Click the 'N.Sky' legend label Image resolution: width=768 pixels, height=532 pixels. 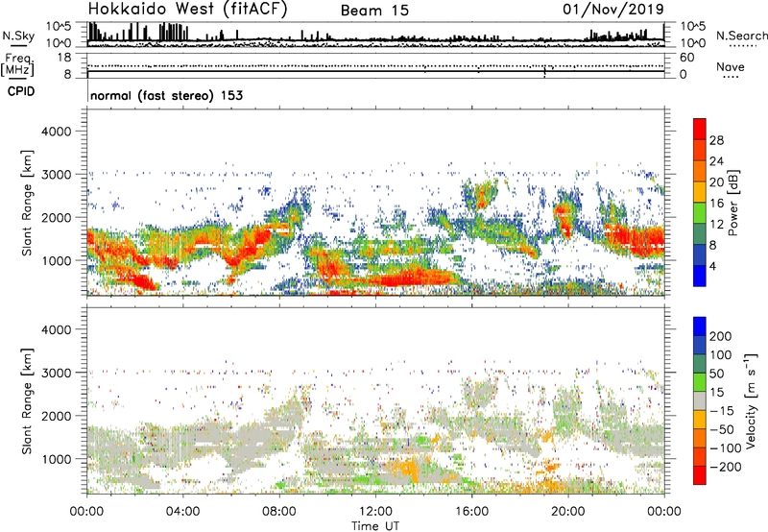(x=18, y=36)
